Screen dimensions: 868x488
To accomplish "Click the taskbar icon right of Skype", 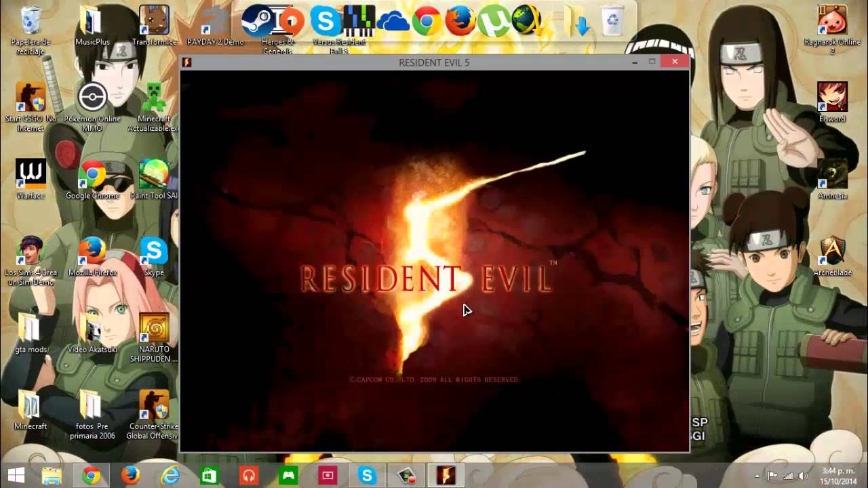I will [x=406, y=475].
